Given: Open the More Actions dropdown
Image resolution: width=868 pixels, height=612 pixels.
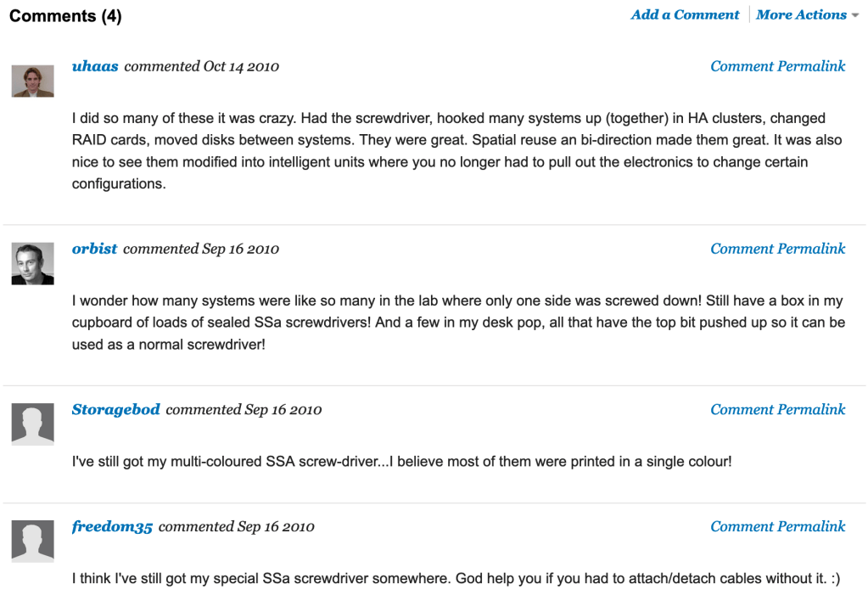Looking at the screenshot, I should (801, 15).
